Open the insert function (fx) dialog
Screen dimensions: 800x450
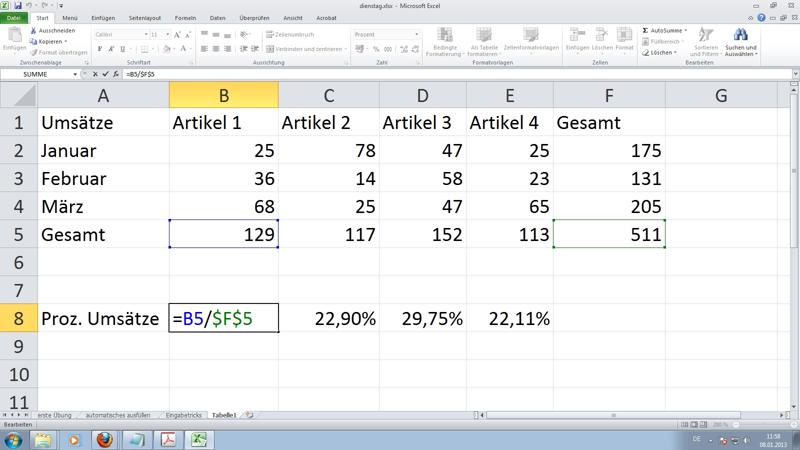[x=116, y=74]
